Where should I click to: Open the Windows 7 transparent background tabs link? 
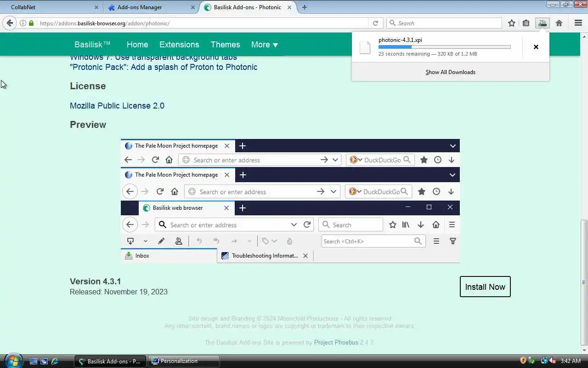153,57
